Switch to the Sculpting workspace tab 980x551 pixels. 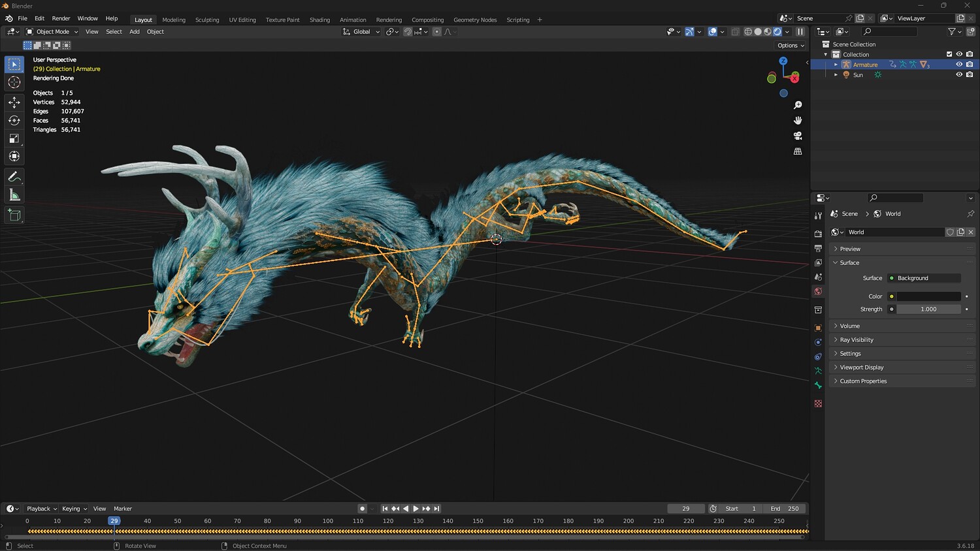click(x=207, y=20)
